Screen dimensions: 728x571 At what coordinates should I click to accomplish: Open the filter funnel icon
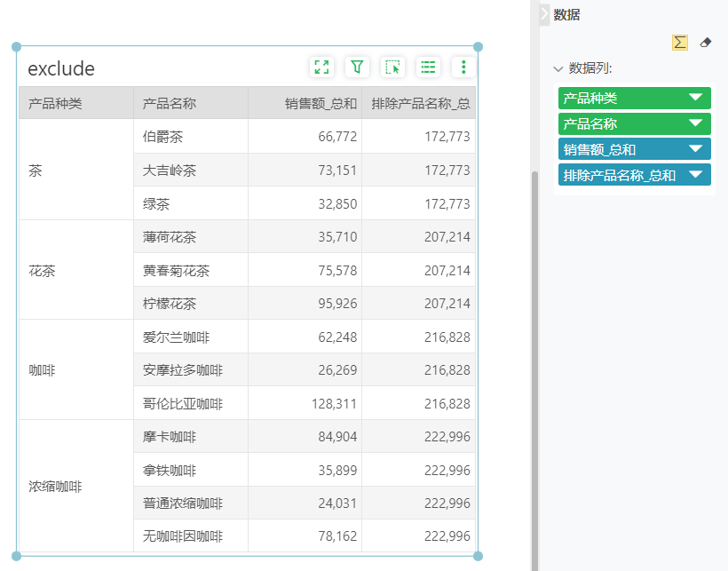click(x=357, y=67)
